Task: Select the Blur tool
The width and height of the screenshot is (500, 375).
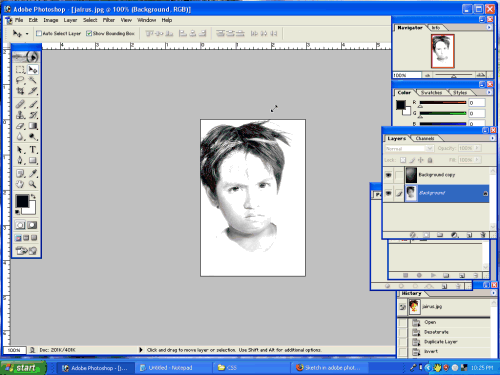Action: (x=20, y=137)
